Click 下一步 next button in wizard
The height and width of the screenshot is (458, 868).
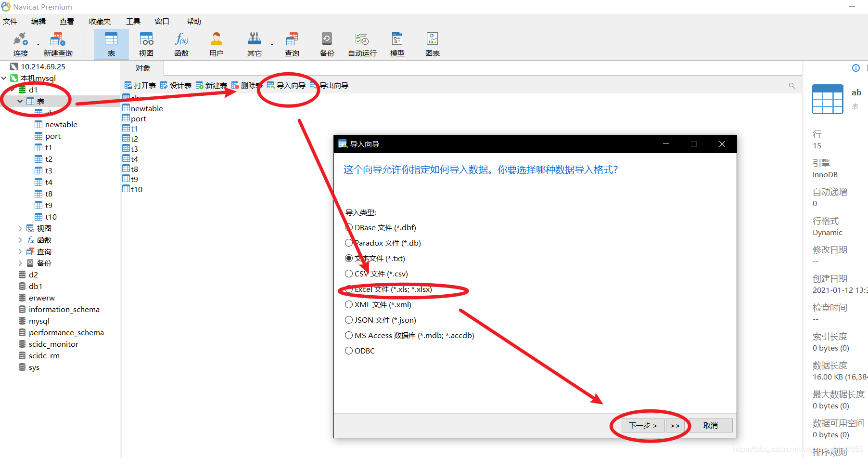click(643, 425)
